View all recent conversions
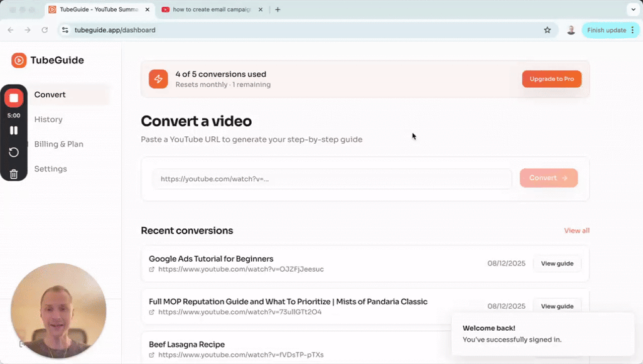643x364 pixels. point(576,230)
